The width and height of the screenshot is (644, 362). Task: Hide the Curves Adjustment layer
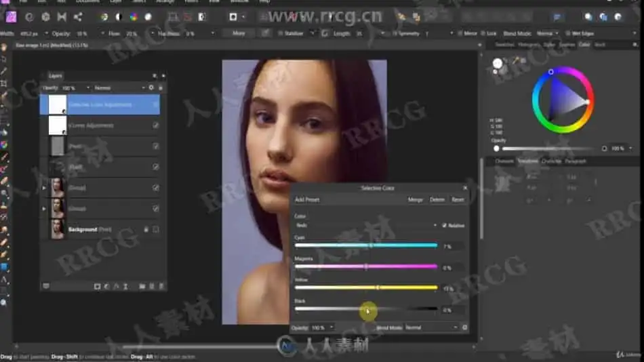pyautogui.click(x=156, y=125)
